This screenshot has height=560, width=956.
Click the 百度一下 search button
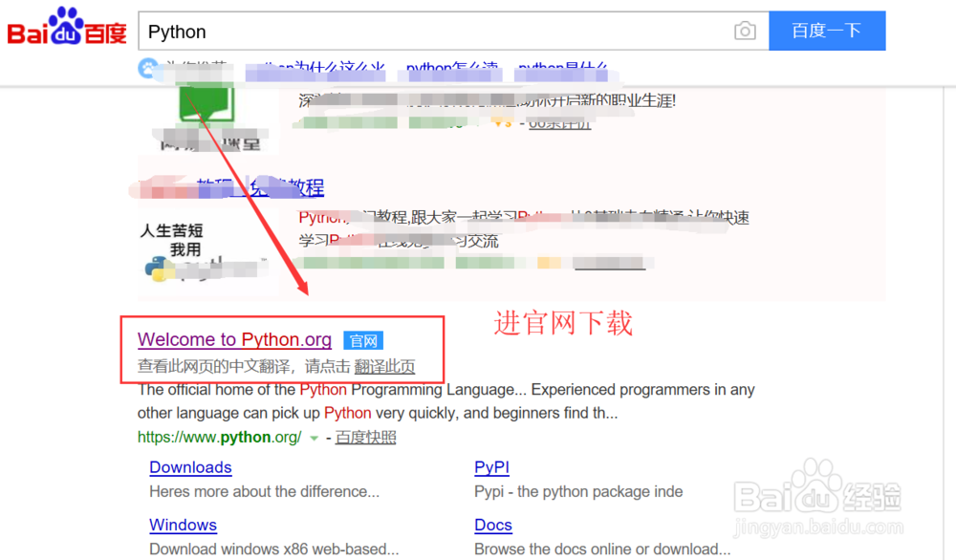[827, 31]
